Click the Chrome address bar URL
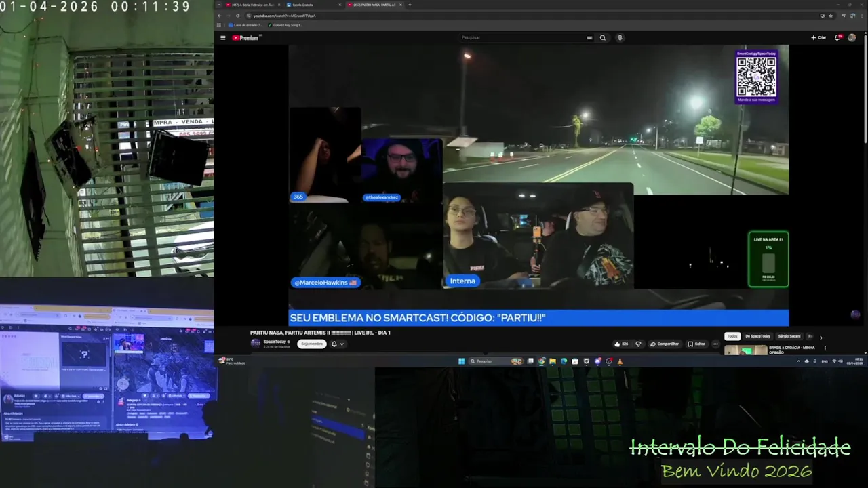 pyautogui.click(x=285, y=16)
